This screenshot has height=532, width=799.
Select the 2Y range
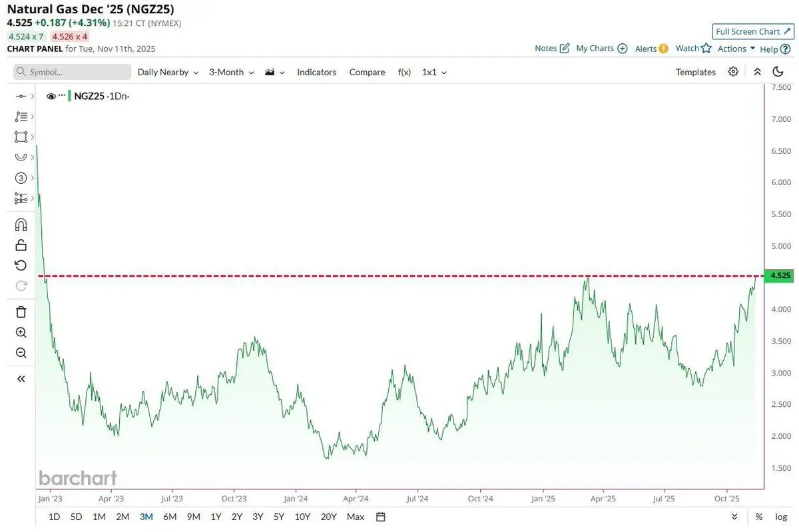[x=237, y=517]
